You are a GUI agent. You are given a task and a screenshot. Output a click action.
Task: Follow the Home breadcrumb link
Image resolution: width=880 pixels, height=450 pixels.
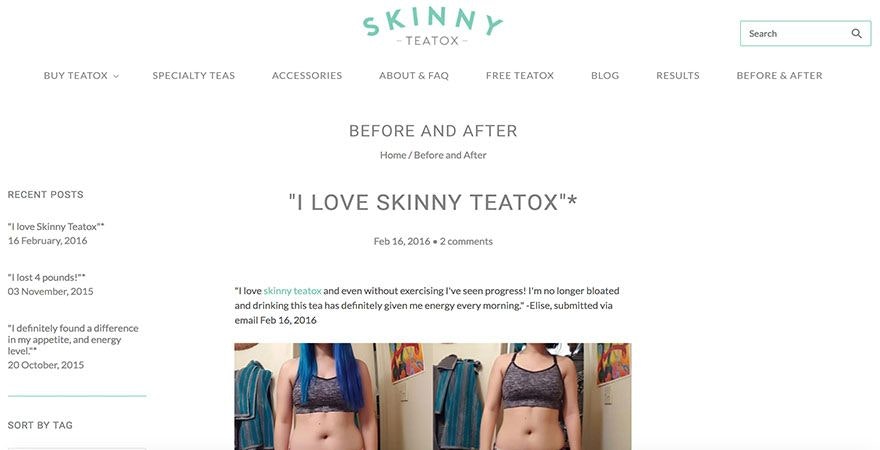click(393, 155)
